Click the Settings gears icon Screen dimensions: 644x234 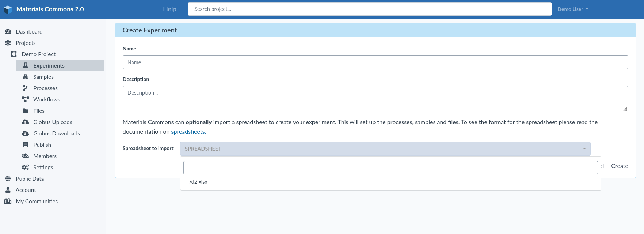tap(26, 168)
